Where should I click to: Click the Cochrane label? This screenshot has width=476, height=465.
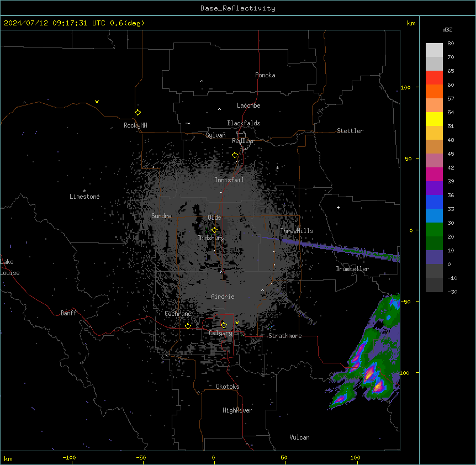point(178,314)
